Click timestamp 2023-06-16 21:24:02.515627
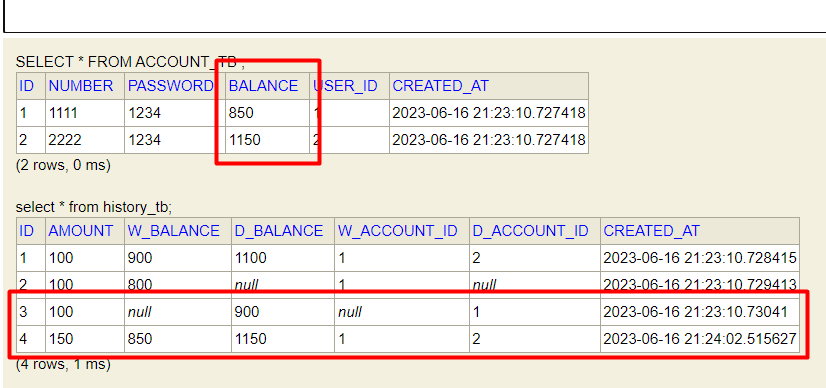This screenshot has height=388, width=826. pyautogui.click(x=700, y=339)
